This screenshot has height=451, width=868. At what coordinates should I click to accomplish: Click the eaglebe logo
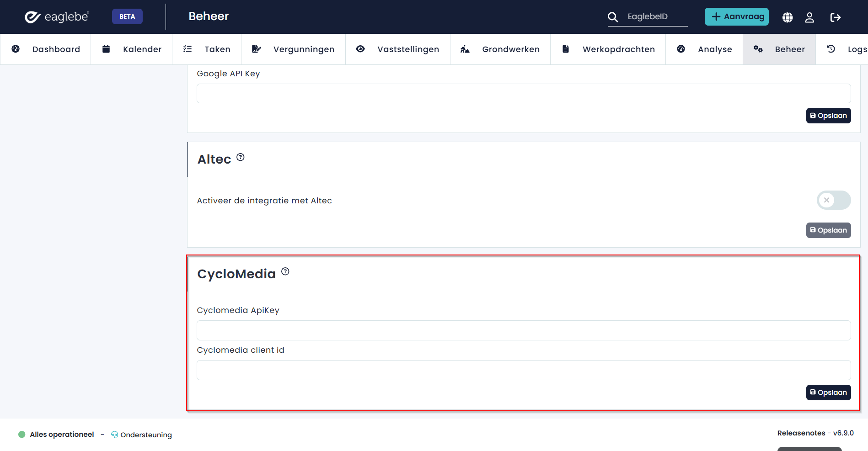click(x=57, y=17)
